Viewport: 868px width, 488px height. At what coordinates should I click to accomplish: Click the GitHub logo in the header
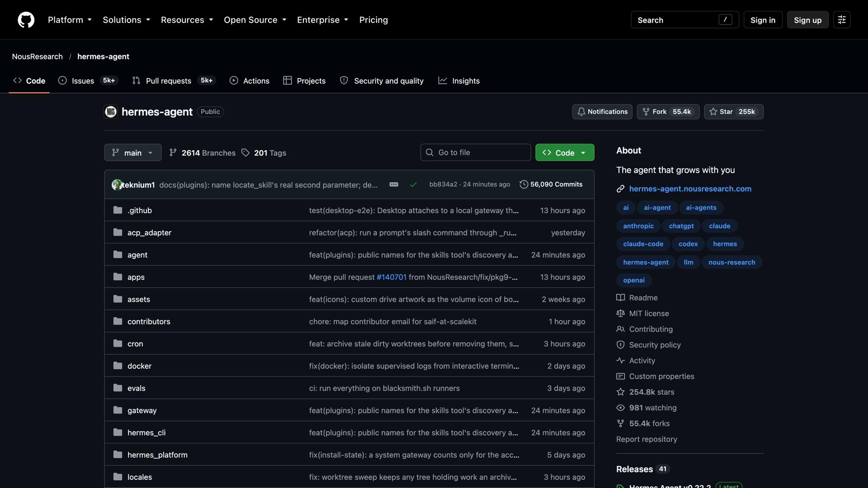click(x=26, y=20)
